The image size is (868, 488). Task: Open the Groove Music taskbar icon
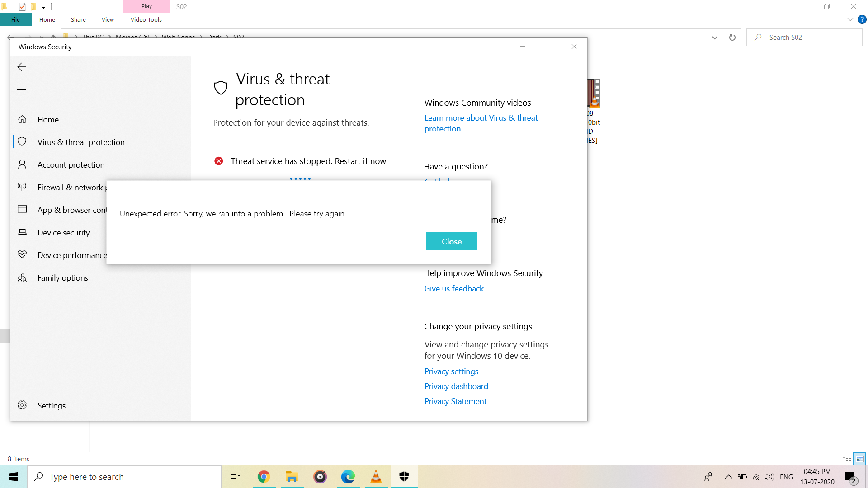320,477
